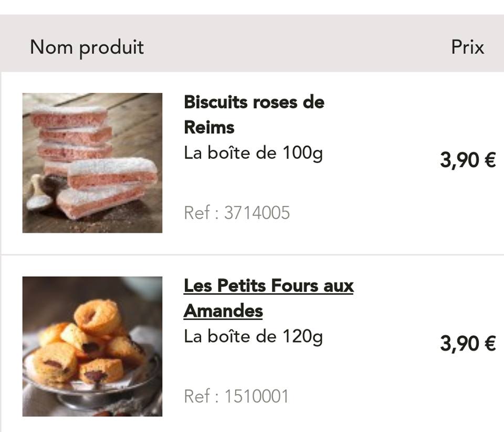Viewport: 504px width, 432px height.
Task: Click the word "Reims" in the first title
Action: 209,127
